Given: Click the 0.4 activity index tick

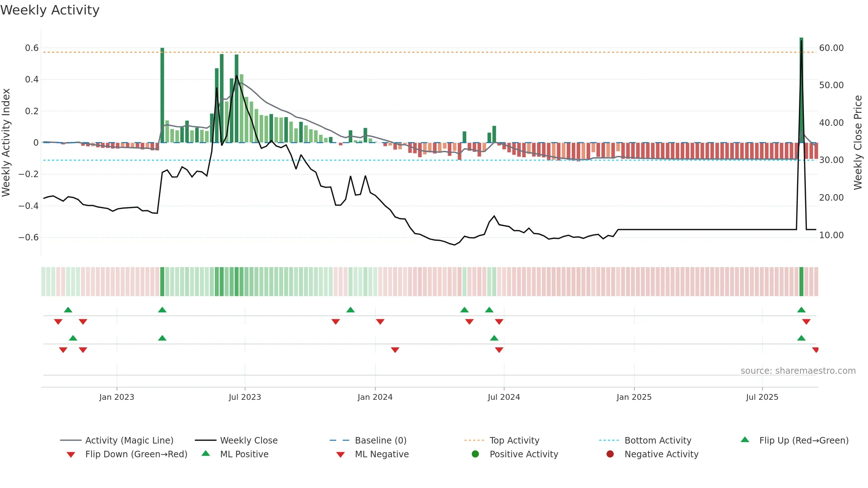Looking at the screenshot, I should click(x=32, y=79).
